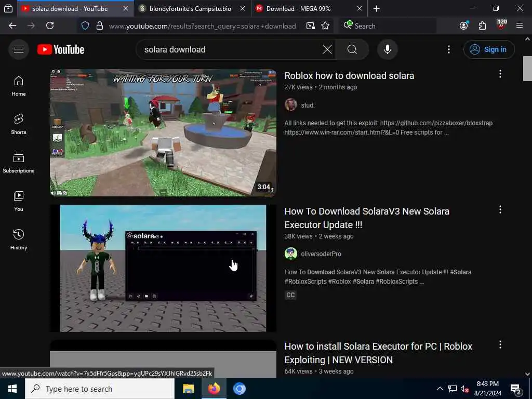This screenshot has width=532, height=399.
Task: Open Firefox tracking protection shield
Action: click(x=85, y=26)
